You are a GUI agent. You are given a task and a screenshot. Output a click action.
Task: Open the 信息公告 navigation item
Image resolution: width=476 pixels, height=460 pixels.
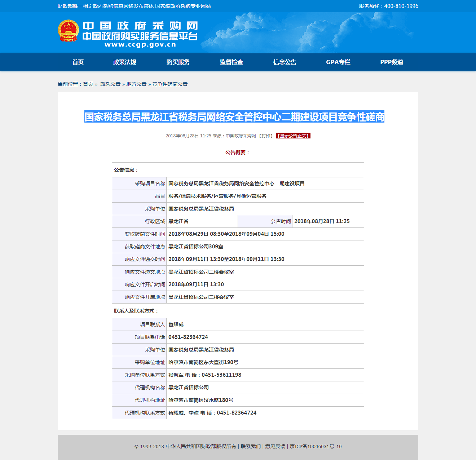[285, 62]
